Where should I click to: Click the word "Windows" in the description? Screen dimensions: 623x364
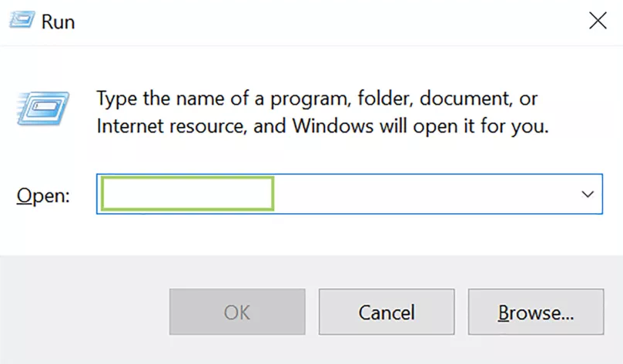pos(333,126)
